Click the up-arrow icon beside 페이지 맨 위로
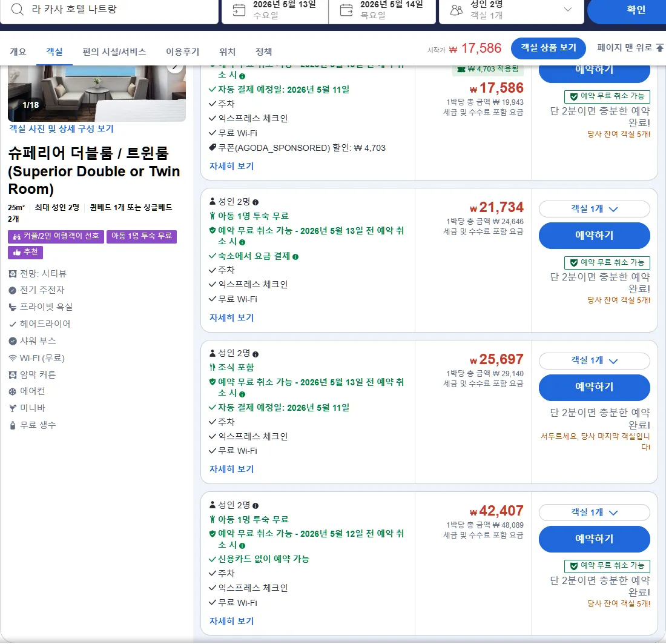Screen dimensions: 666x644 coord(659,48)
